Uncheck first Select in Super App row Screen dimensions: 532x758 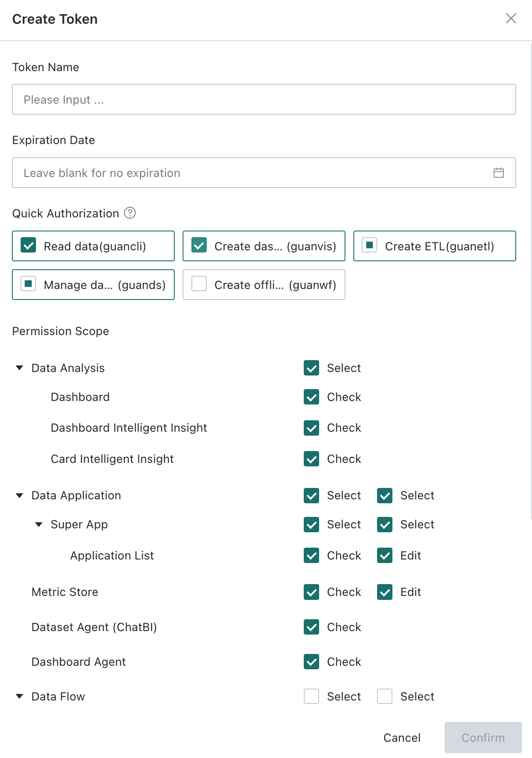pos(312,524)
